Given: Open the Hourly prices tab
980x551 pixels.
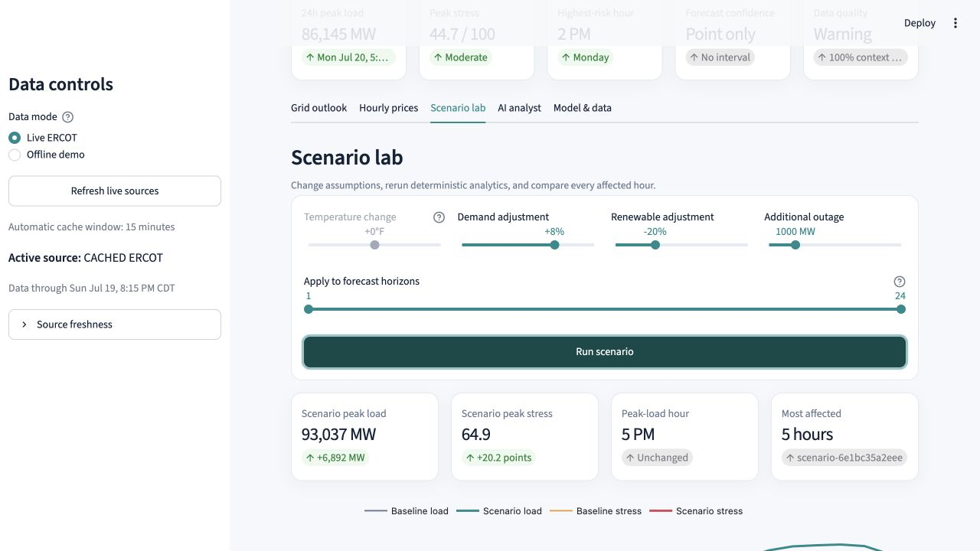Looking at the screenshot, I should (388, 108).
